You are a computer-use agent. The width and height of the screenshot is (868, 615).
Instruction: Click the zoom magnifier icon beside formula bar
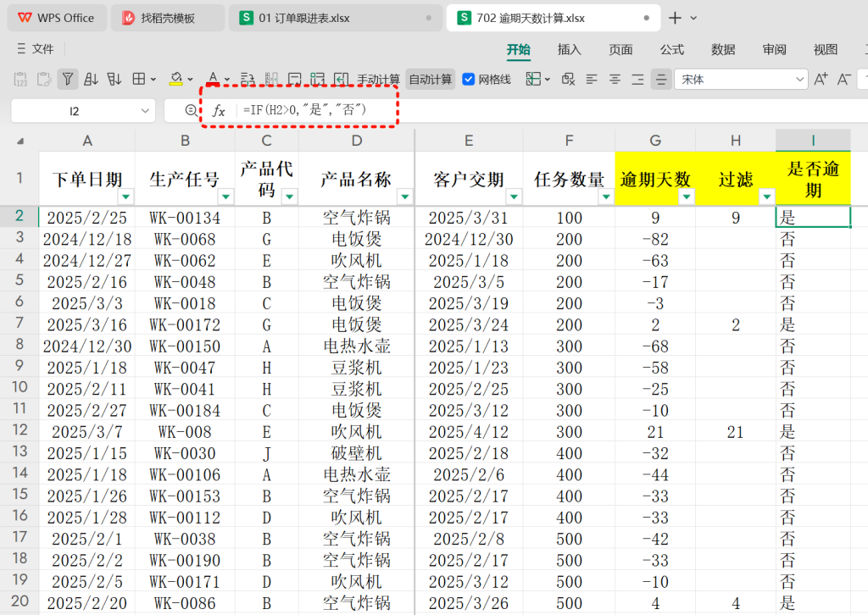tap(191, 110)
